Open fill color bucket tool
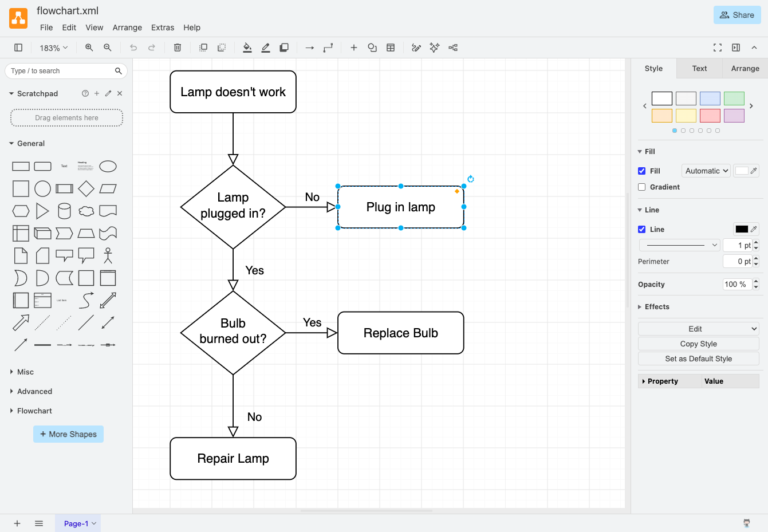Screen dimensions: 768x532 point(247,48)
